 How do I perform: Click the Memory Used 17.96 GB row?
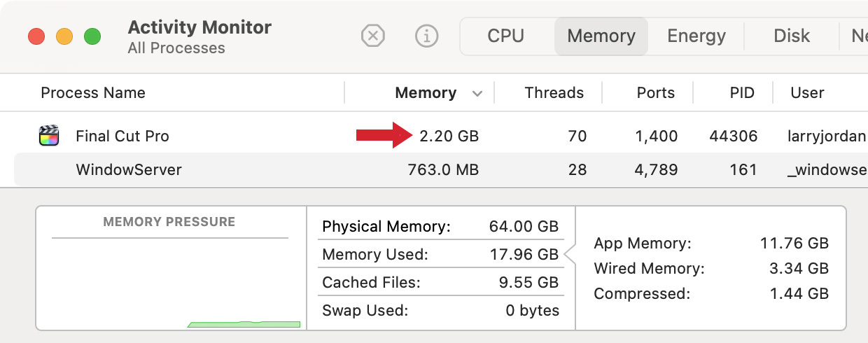click(x=440, y=254)
